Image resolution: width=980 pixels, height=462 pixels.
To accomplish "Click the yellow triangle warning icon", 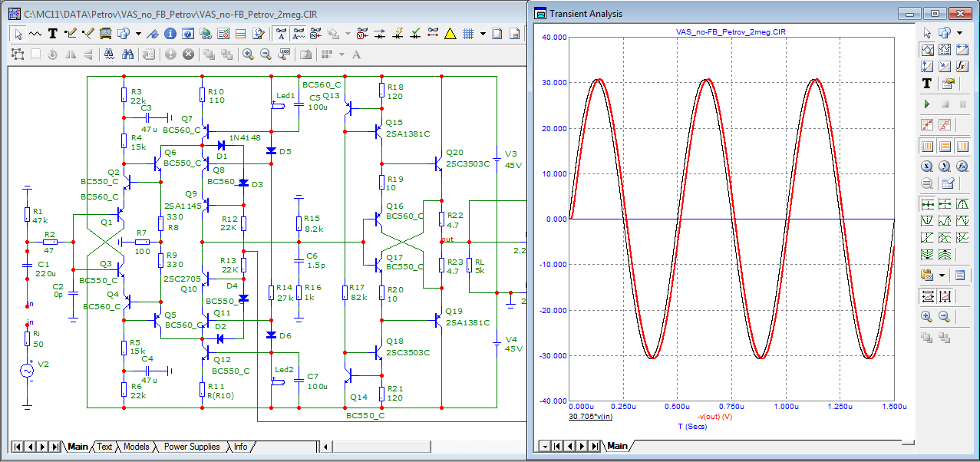I will point(450,34).
